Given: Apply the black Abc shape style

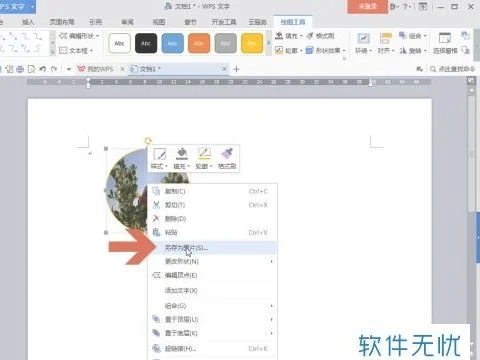Looking at the screenshot, I should coord(146,43).
